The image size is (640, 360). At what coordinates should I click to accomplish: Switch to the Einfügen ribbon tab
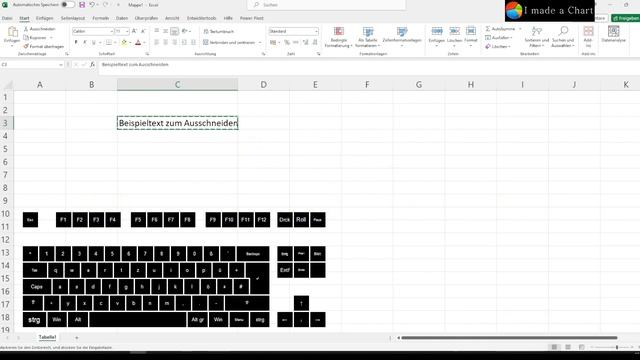click(x=44, y=18)
